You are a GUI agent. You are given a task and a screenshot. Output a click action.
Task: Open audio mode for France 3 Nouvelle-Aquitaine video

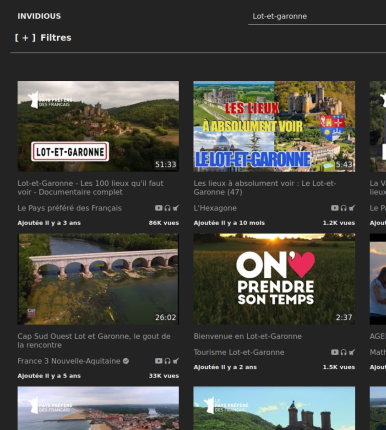[167, 361]
